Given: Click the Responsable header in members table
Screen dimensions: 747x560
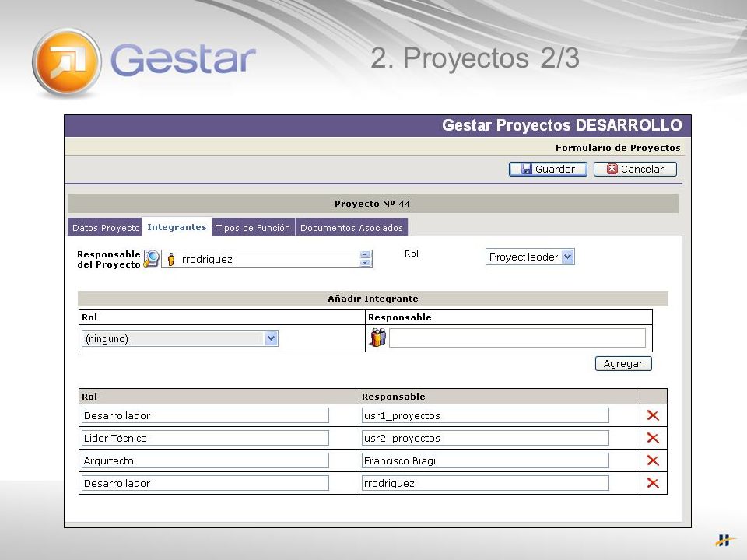Looking at the screenshot, I should [x=394, y=396].
